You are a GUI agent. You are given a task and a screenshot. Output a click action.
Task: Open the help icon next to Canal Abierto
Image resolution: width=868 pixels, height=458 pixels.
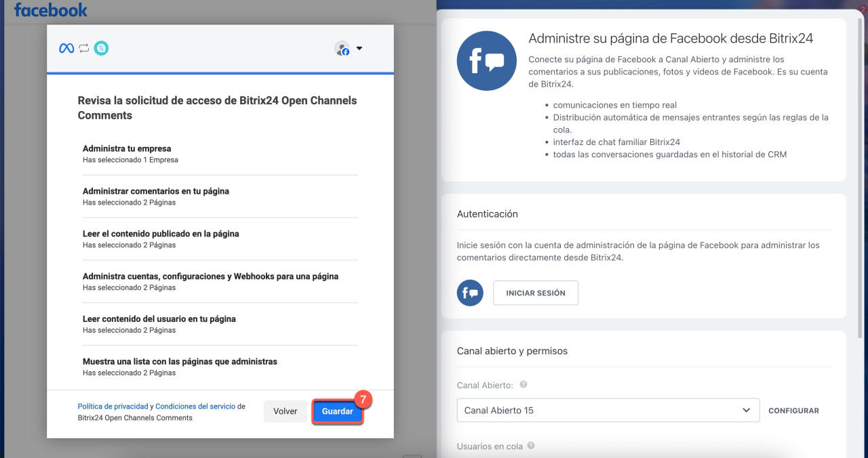click(x=524, y=384)
